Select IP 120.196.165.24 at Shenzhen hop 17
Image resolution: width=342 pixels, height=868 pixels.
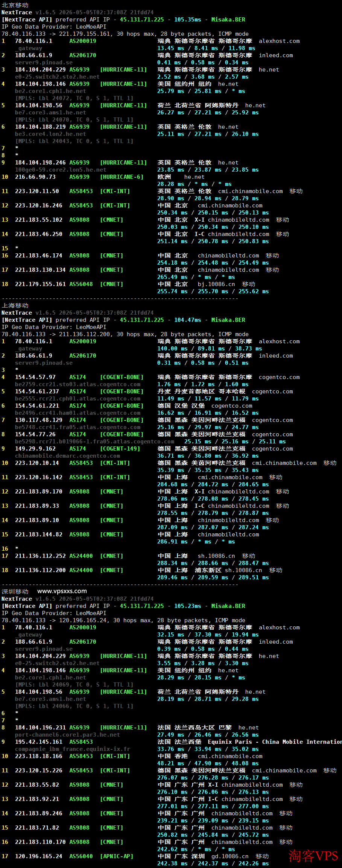pyautogui.click(x=39, y=856)
